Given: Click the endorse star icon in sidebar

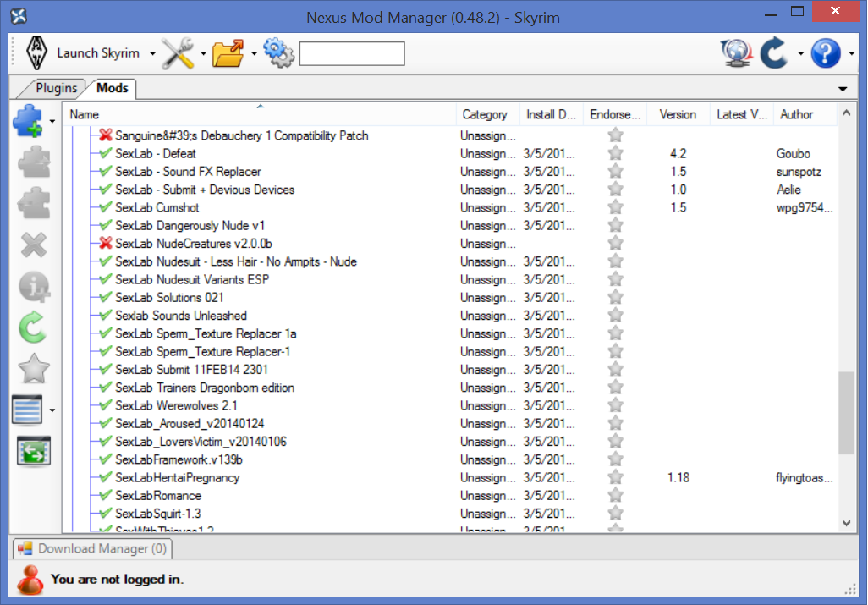Looking at the screenshot, I should click(34, 369).
